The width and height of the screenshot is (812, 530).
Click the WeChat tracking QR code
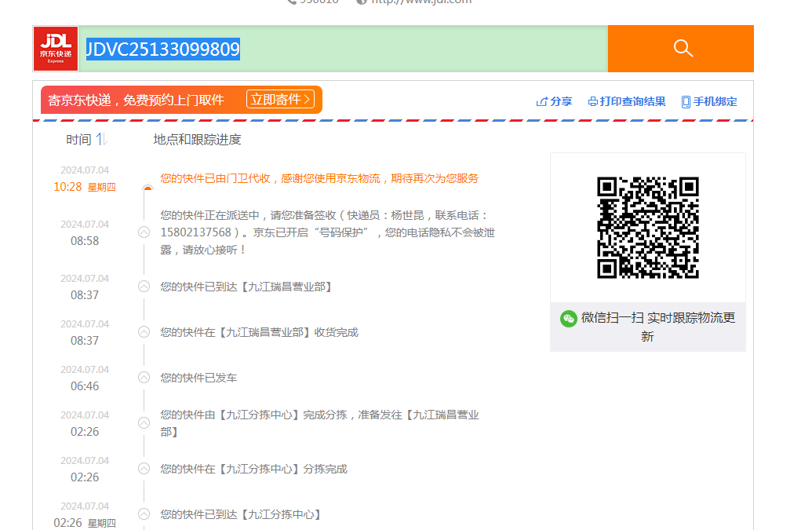[x=648, y=228]
